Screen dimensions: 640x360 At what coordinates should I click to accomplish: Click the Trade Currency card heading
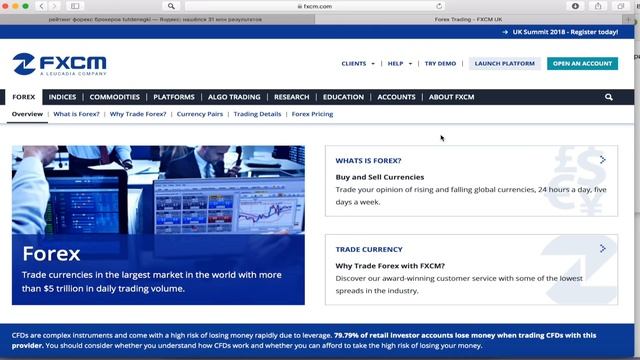click(369, 249)
